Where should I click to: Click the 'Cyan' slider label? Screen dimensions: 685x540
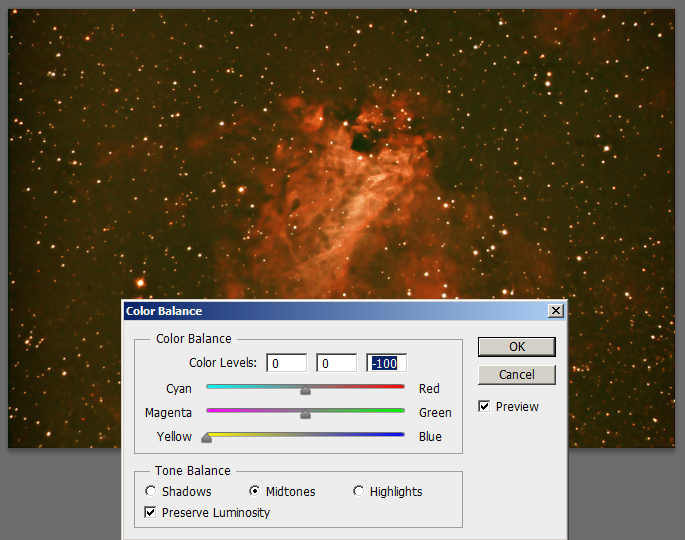click(179, 388)
